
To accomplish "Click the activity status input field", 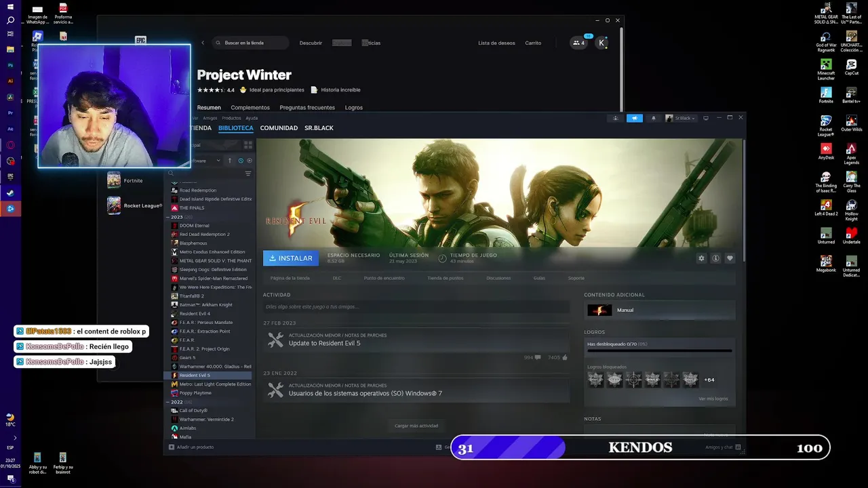I will (416, 307).
